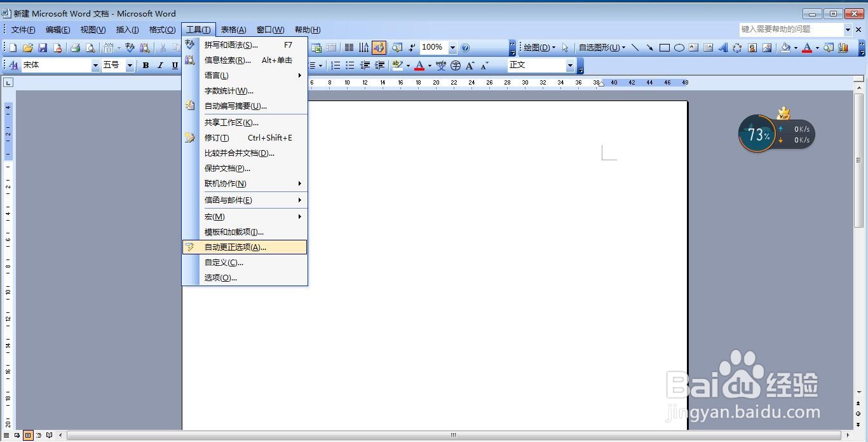Toggle italic formatting
Screen dimensions: 868x442
pos(159,65)
